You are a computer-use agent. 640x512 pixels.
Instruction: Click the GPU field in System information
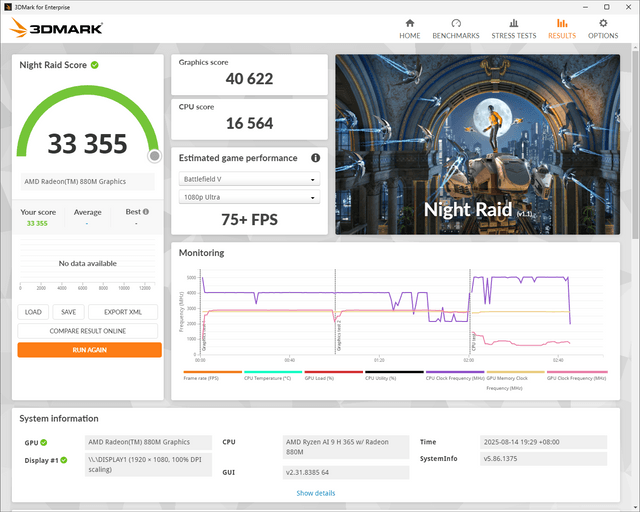point(148,442)
